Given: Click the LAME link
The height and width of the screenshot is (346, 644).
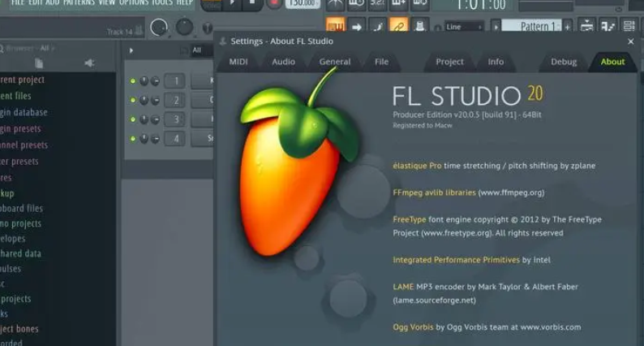Looking at the screenshot, I should (403, 287).
